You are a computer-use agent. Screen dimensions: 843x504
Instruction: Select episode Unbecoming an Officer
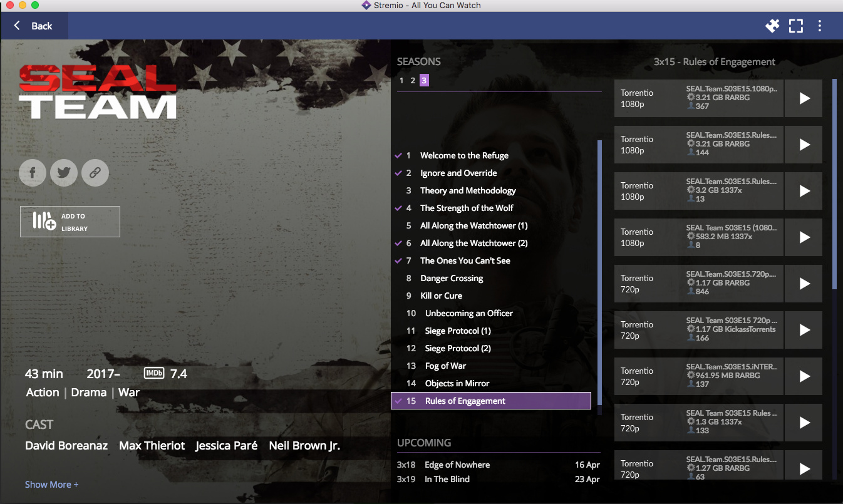tap(491, 313)
